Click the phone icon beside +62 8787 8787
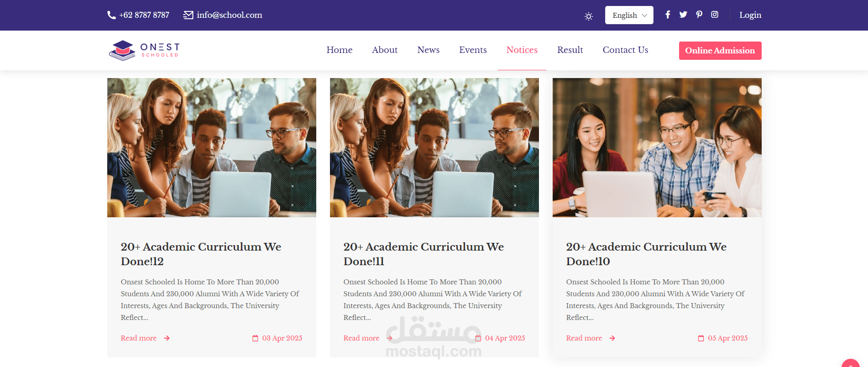868x367 pixels. pos(111,15)
